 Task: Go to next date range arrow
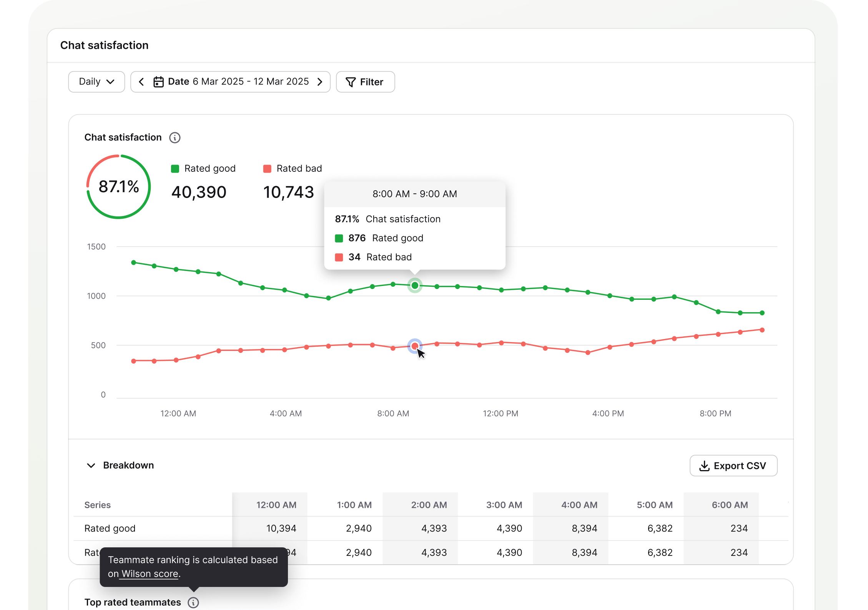tap(319, 82)
